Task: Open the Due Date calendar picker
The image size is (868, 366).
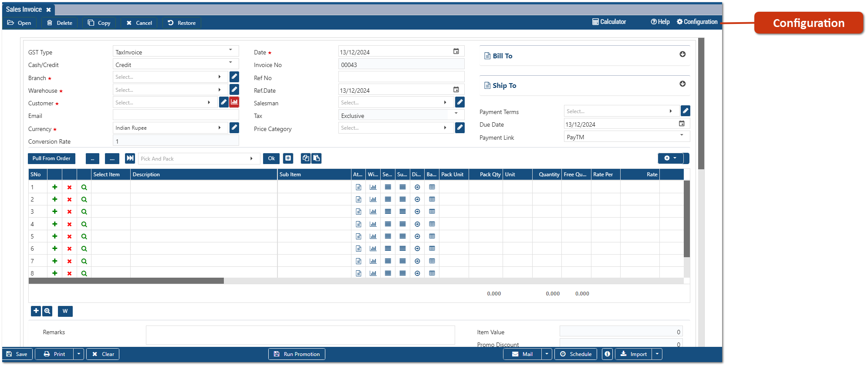Action: [x=682, y=124]
